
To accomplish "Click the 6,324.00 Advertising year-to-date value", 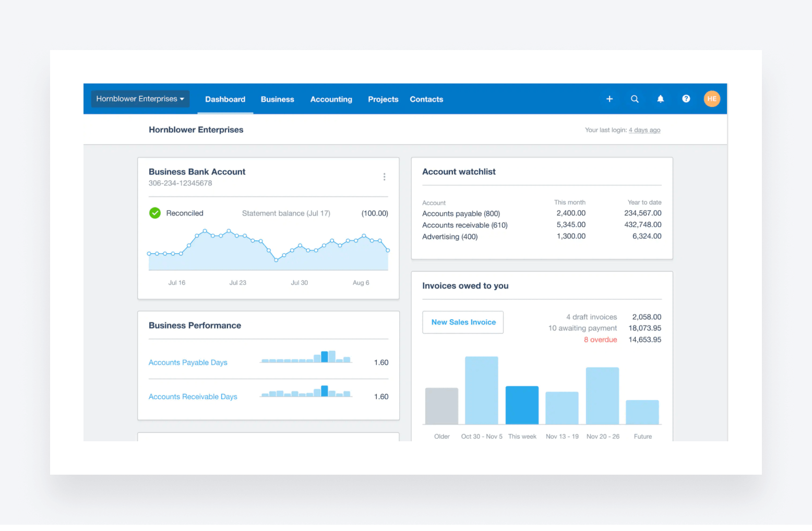I will [647, 236].
